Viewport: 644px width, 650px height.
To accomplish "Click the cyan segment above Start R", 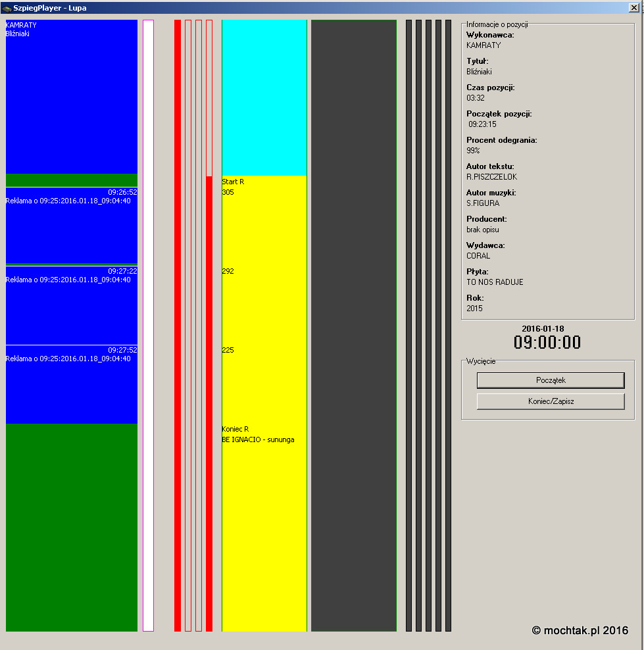I will point(264,97).
